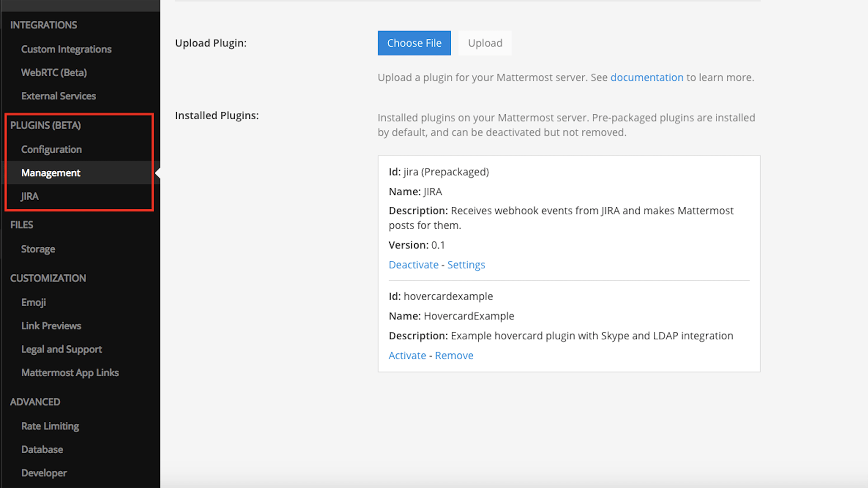
Task: Open Custom Integrations settings
Action: click(x=66, y=49)
